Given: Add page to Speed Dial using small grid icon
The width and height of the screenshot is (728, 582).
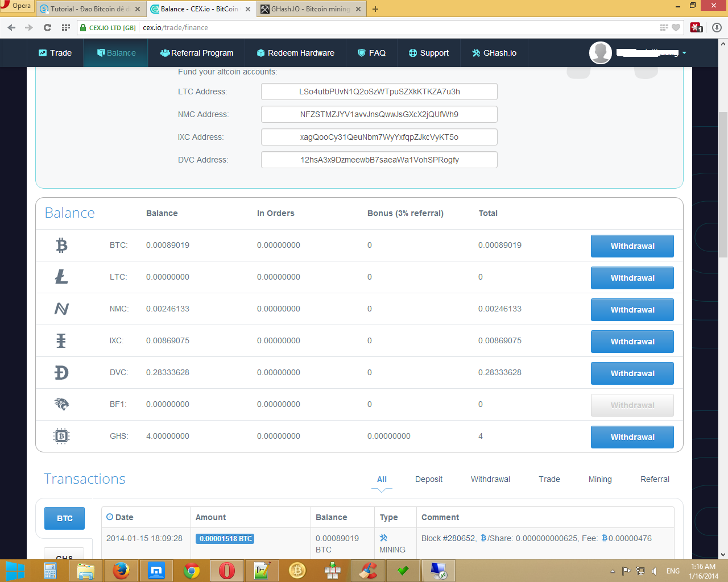Looking at the screenshot, I should [664, 27].
